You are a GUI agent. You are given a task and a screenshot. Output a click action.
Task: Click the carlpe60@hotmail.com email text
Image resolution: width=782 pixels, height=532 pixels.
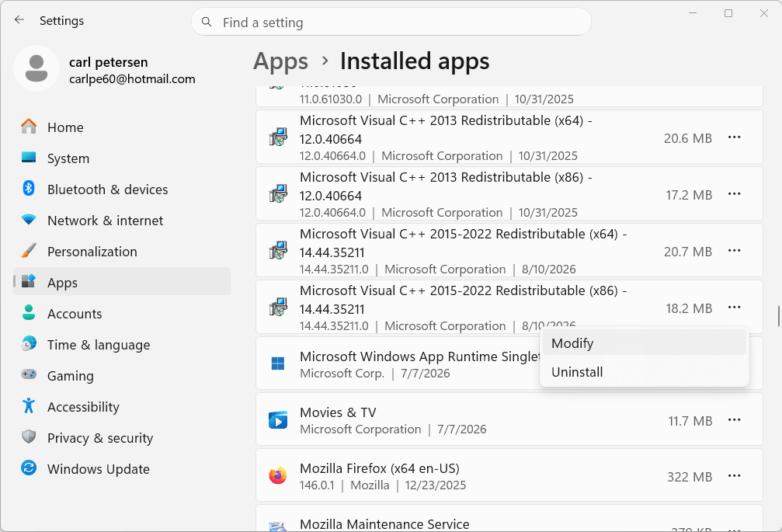click(132, 78)
